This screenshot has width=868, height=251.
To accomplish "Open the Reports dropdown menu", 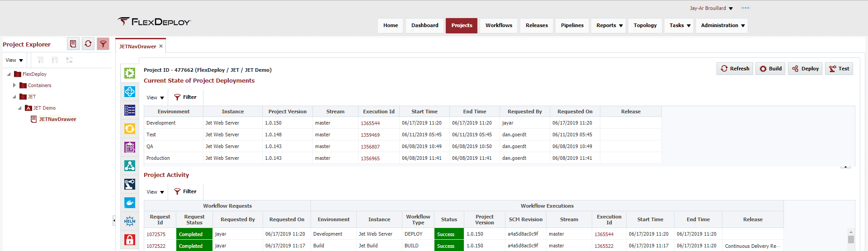I will pos(609,25).
